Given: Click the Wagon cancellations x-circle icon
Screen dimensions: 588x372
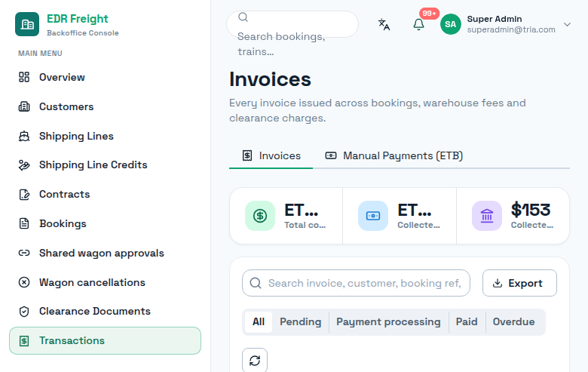Looking at the screenshot, I should coord(24,282).
